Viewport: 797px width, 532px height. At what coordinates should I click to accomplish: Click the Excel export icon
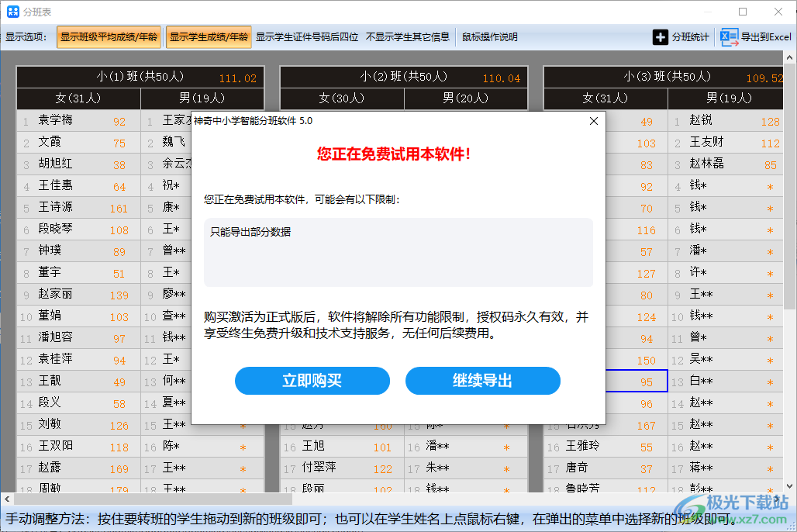pyautogui.click(x=730, y=37)
